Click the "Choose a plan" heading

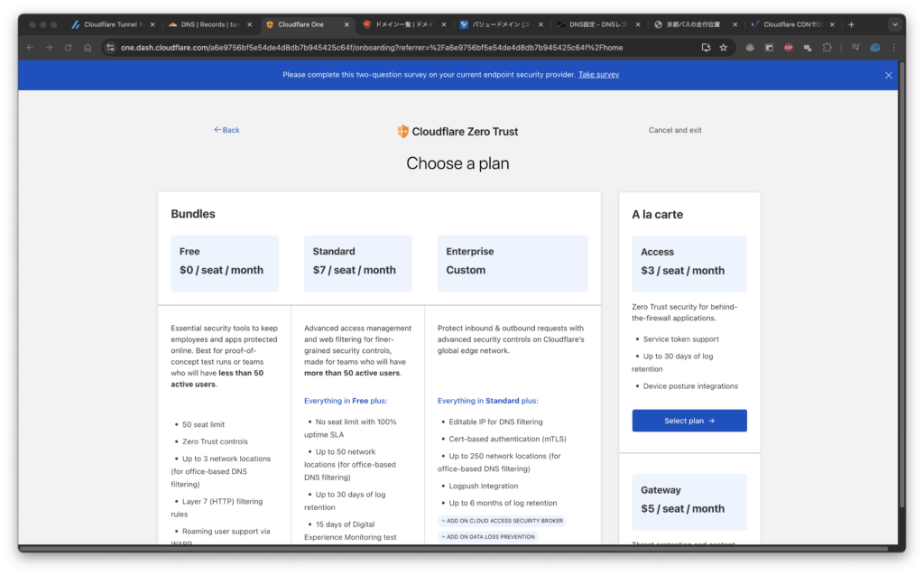457,163
